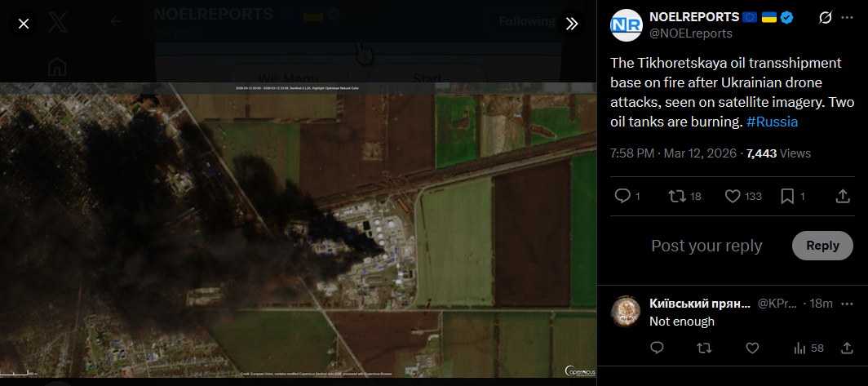This screenshot has width=868, height=386.
Task: Click the dimmed Home icon in sidebar
Action: [x=58, y=67]
